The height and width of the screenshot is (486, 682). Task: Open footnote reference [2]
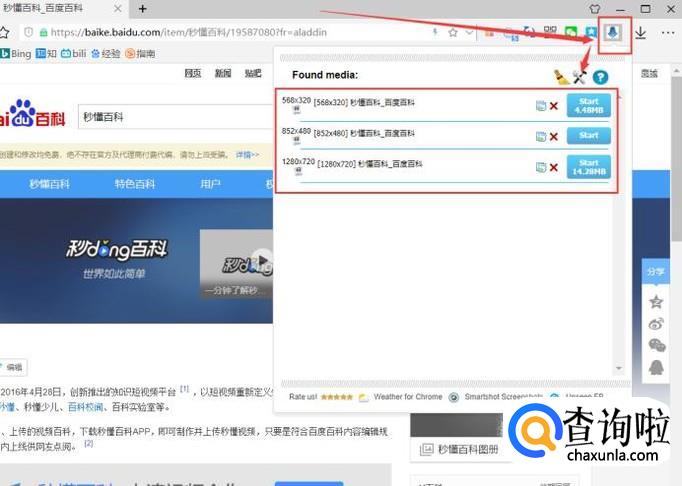click(89, 443)
